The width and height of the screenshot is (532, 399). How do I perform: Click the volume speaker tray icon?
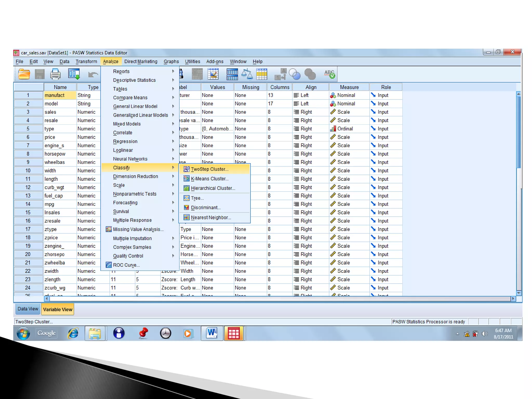tap(484, 334)
